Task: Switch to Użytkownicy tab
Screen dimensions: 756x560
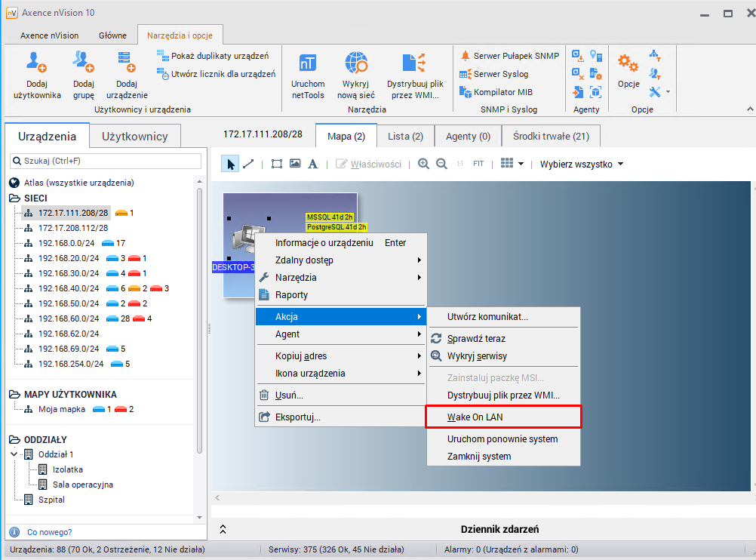Action: (134, 136)
